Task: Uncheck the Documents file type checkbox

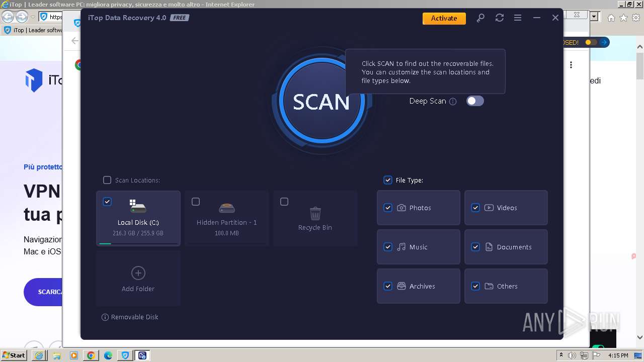Action: [x=475, y=247]
